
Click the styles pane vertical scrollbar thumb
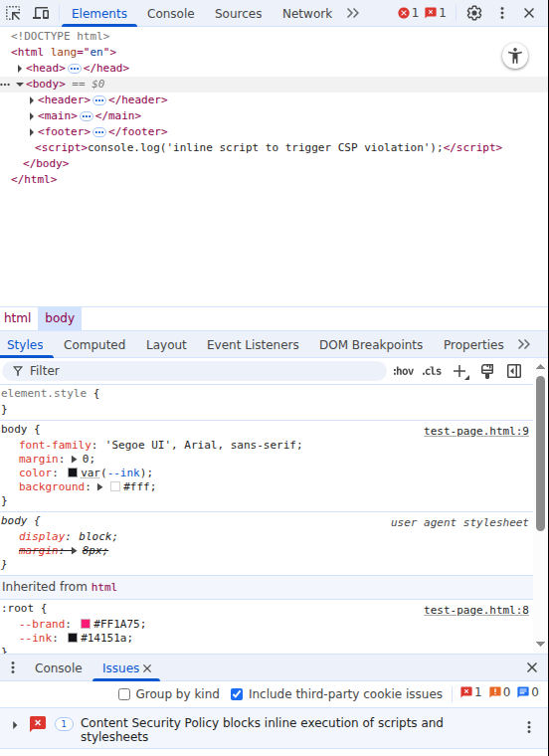540,454
